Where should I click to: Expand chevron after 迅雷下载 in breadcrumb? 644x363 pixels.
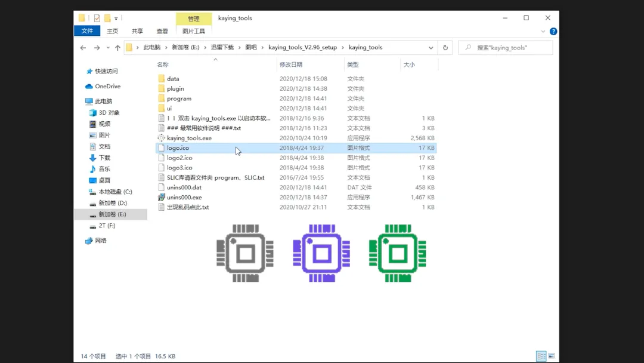click(240, 47)
